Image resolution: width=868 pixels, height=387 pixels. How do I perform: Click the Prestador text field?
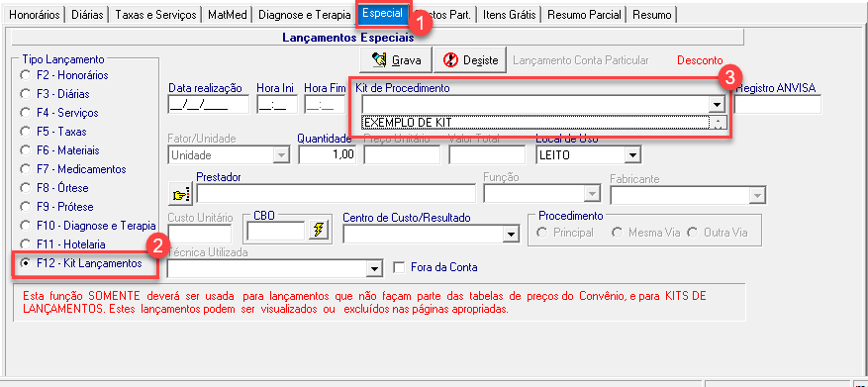(x=337, y=194)
